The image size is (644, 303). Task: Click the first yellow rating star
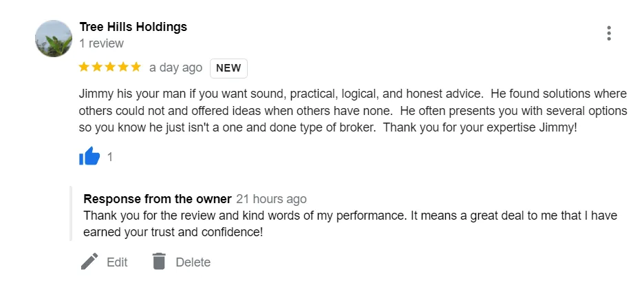click(84, 67)
